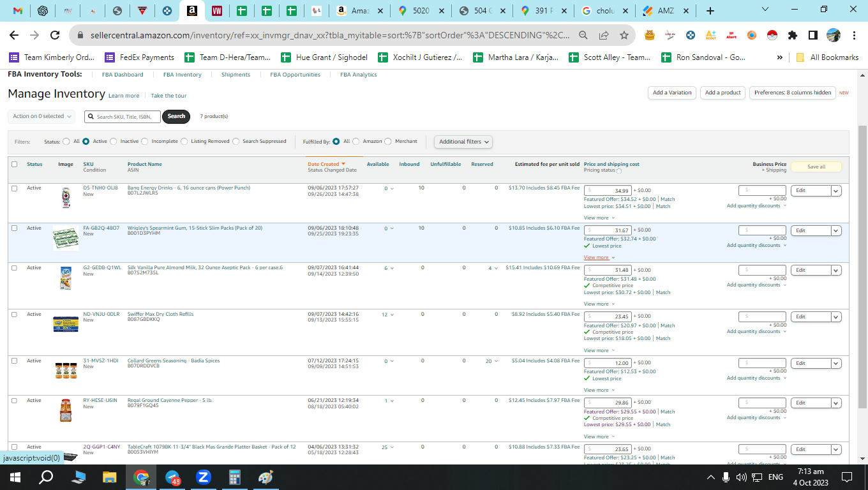The image size is (868, 490).
Task: Expand the Reserved quantity chevron for Collard Greens
Action: 497,361
